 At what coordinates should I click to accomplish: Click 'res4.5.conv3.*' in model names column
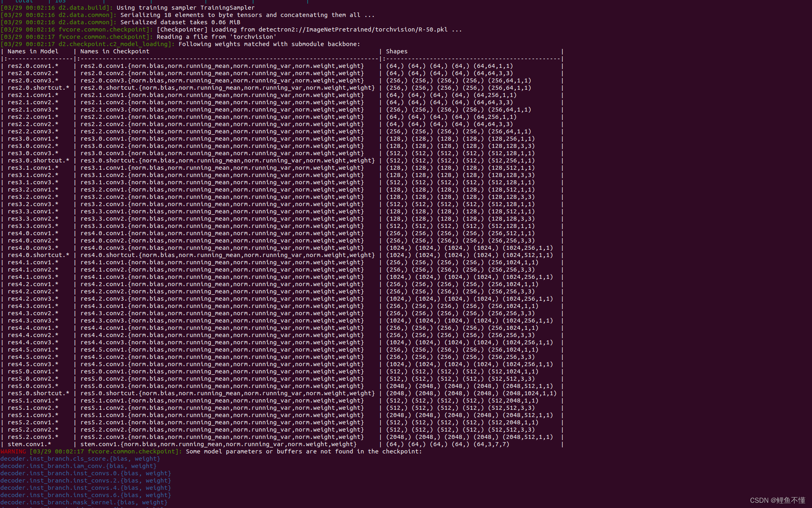[33, 364]
